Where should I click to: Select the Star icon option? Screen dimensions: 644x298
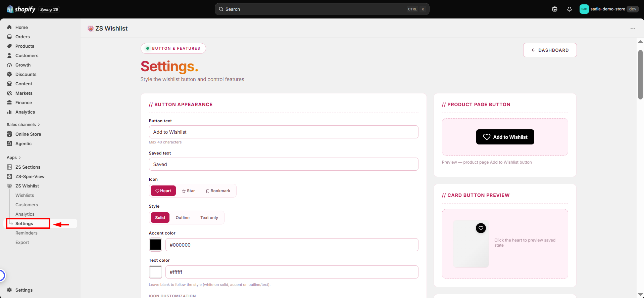[x=188, y=191]
